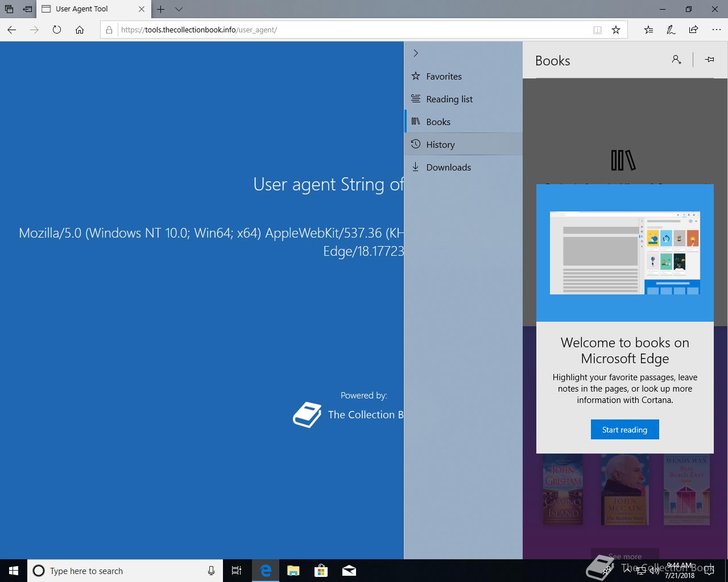
Task: Add this page to favorites star
Action: (x=616, y=30)
